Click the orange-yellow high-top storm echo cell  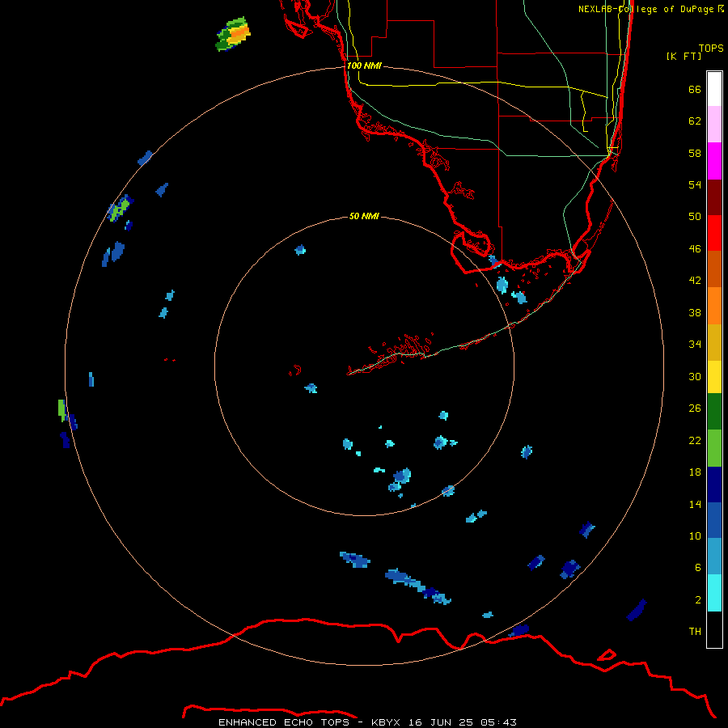click(x=234, y=33)
